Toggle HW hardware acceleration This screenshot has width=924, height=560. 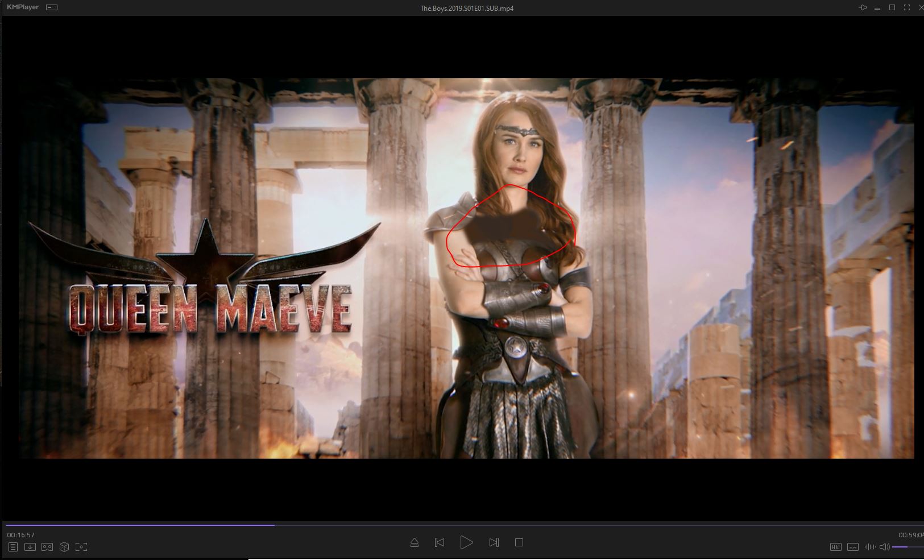tap(835, 547)
